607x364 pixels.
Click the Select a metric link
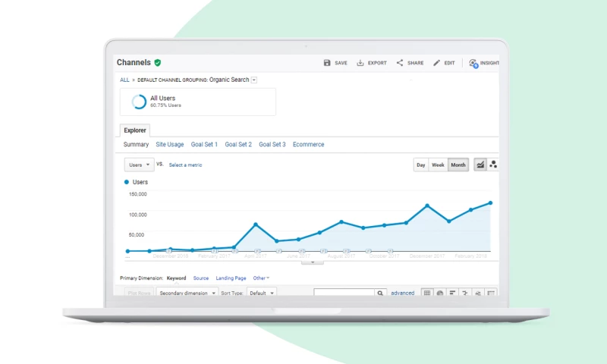coord(185,165)
